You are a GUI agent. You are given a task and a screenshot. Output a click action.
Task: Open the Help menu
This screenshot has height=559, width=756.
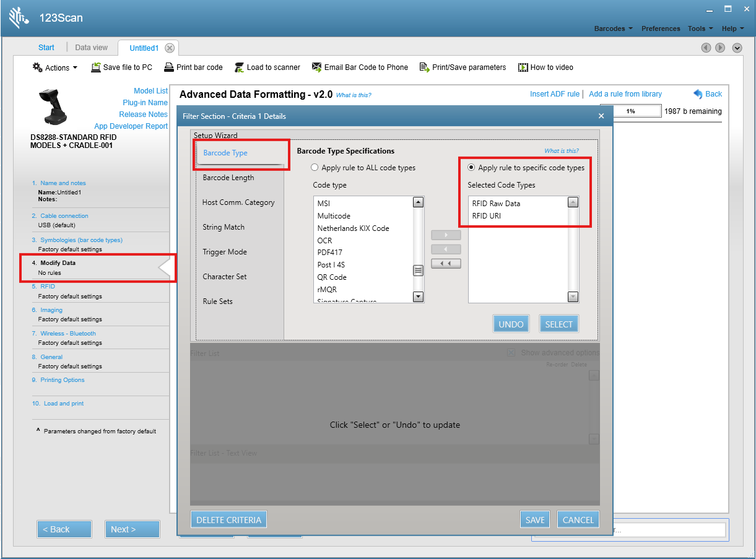pyautogui.click(x=732, y=28)
